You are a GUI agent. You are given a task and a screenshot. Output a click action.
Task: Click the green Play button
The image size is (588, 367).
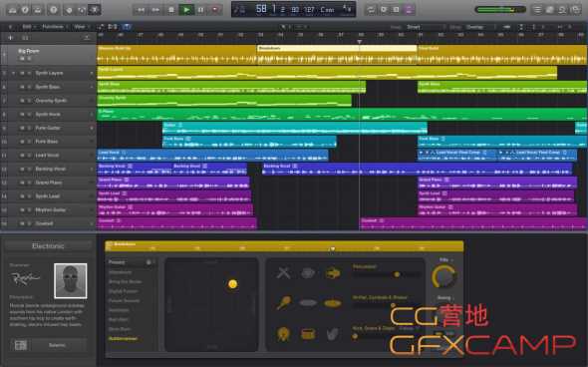tap(186, 10)
